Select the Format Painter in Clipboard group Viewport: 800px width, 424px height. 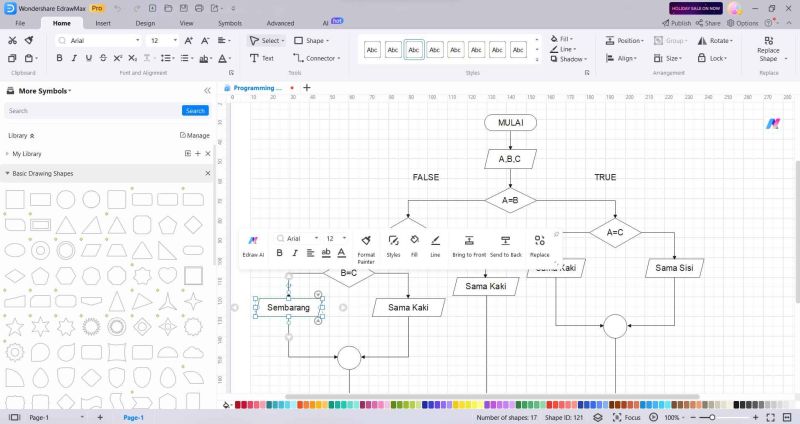click(29, 40)
